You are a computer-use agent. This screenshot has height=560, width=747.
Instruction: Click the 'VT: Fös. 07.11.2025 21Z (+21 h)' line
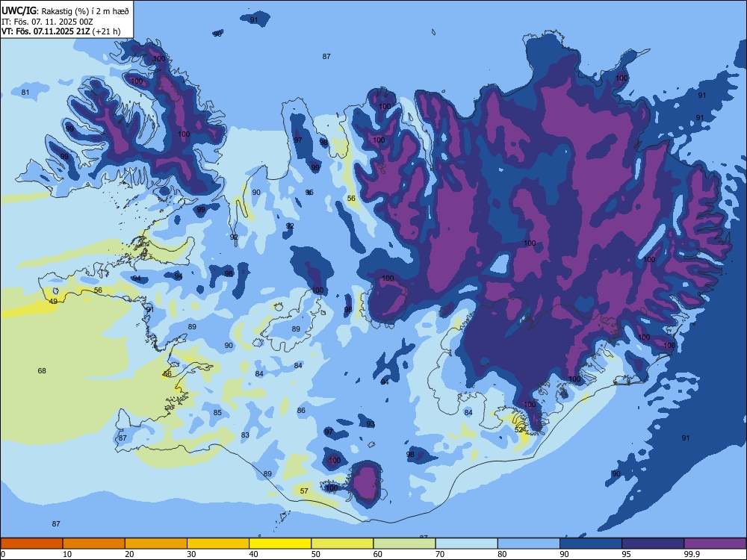tap(61, 31)
